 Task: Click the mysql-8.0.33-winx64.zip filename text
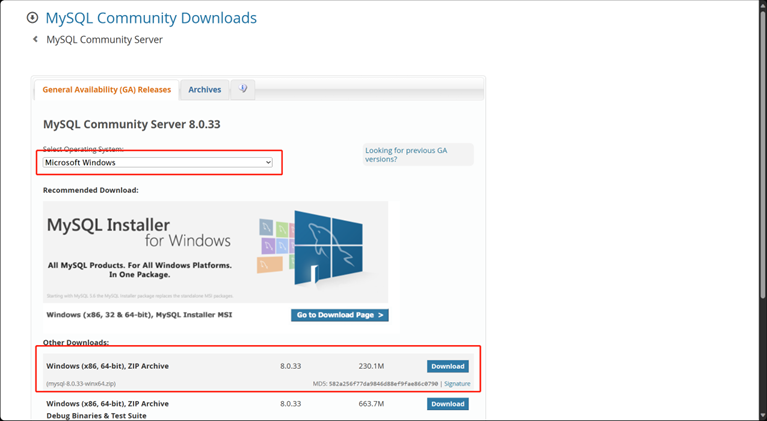pos(81,384)
